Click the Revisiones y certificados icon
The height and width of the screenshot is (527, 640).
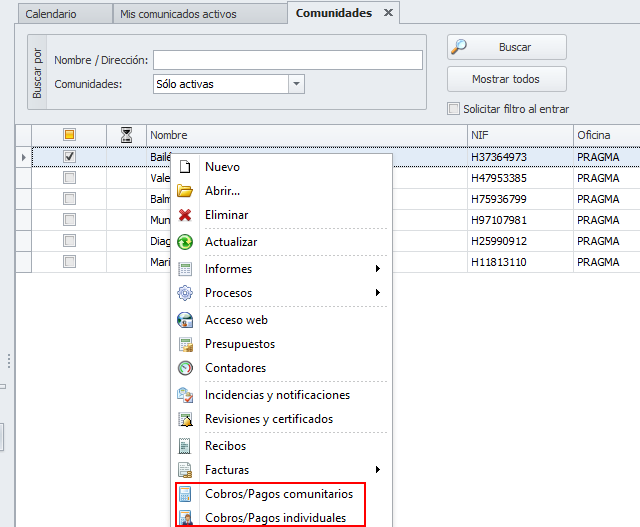(x=185, y=419)
